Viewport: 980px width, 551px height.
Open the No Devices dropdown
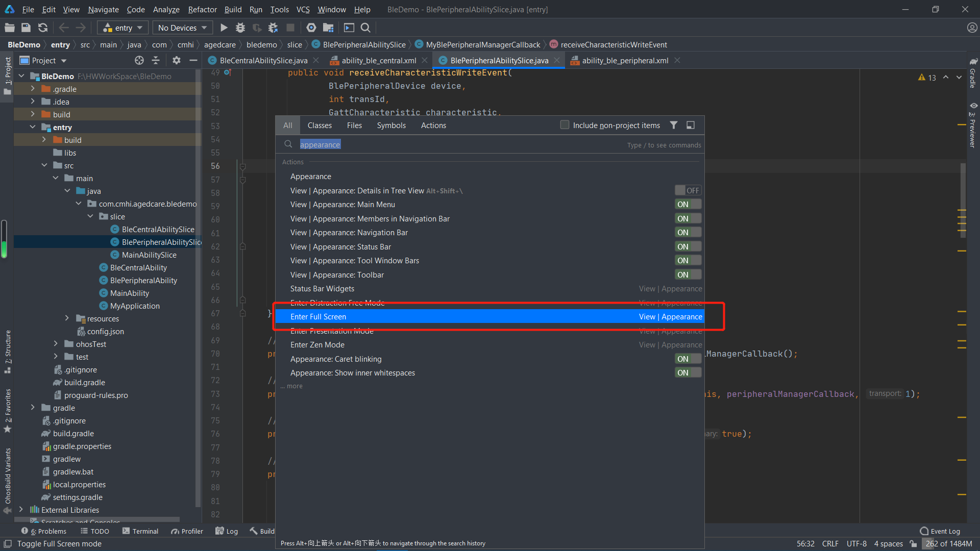point(182,28)
